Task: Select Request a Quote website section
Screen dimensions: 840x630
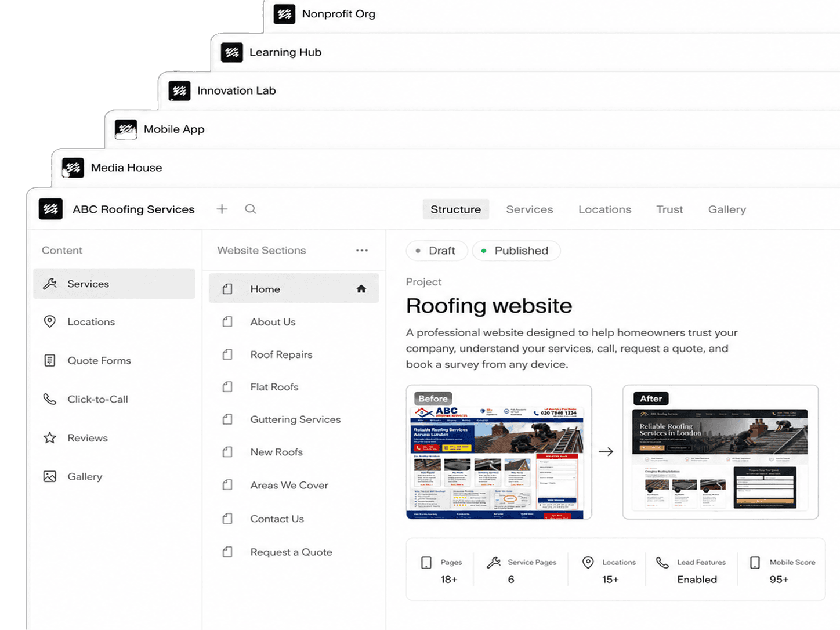Action: tap(294, 552)
